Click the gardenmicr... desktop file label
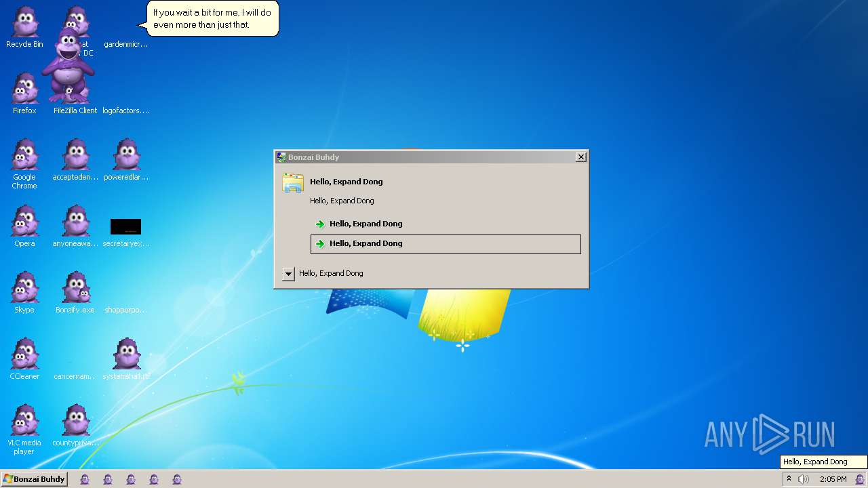This screenshot has width=868, height=488. 126,44
